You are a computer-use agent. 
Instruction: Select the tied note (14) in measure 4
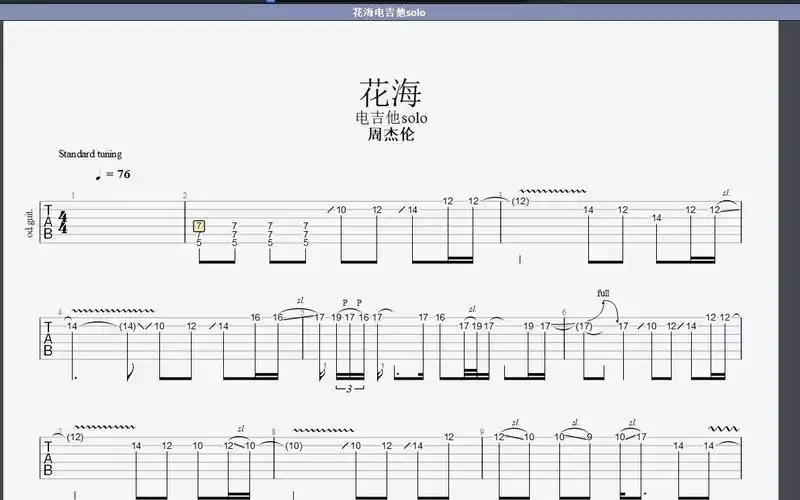(128, 326)
